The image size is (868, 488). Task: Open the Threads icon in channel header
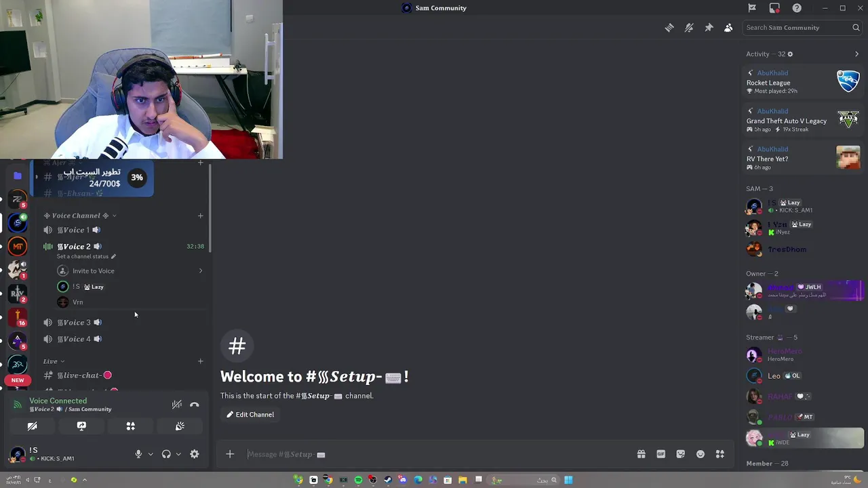669,28
